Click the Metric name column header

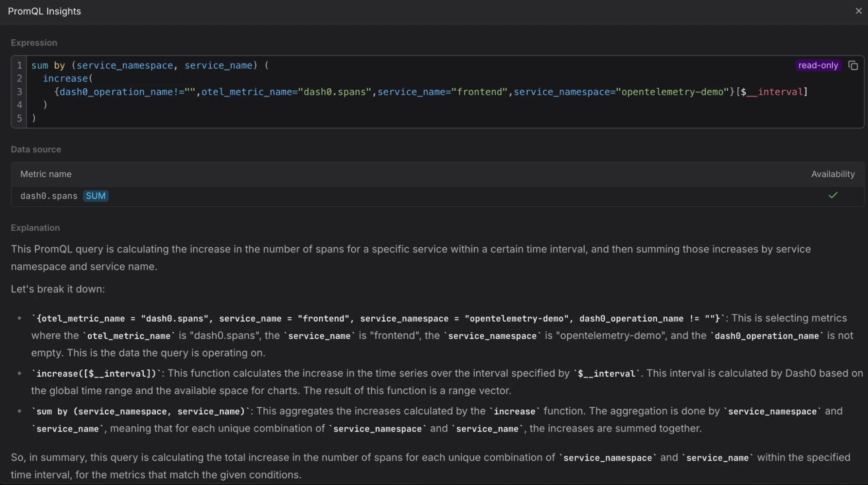46,174
